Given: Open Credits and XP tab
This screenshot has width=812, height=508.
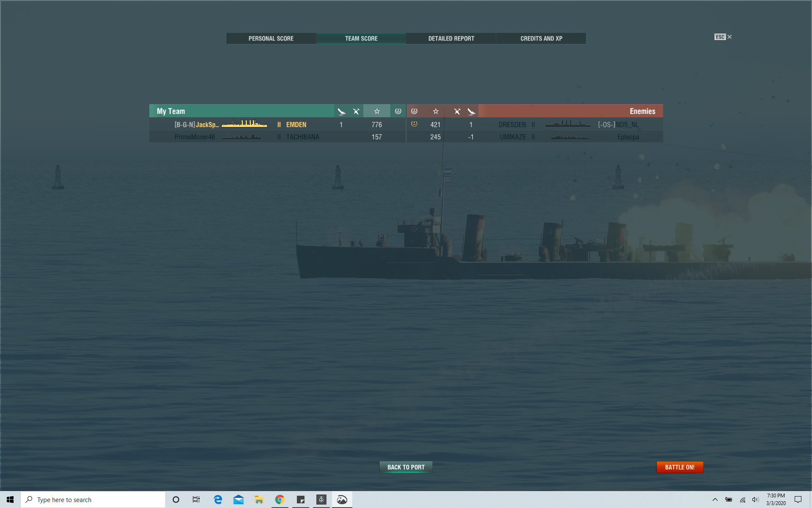Looking at the screenshot, I should (541, 39).
